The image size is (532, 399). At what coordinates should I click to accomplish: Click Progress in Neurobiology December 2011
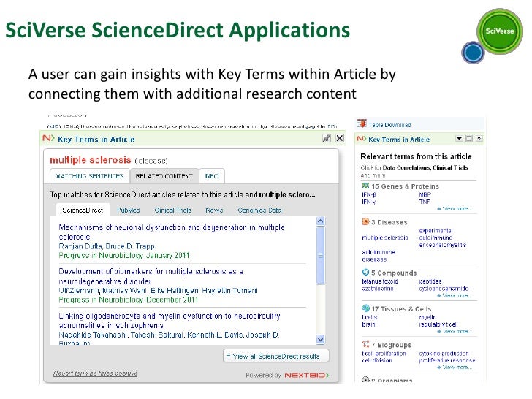tap(129, 300)
